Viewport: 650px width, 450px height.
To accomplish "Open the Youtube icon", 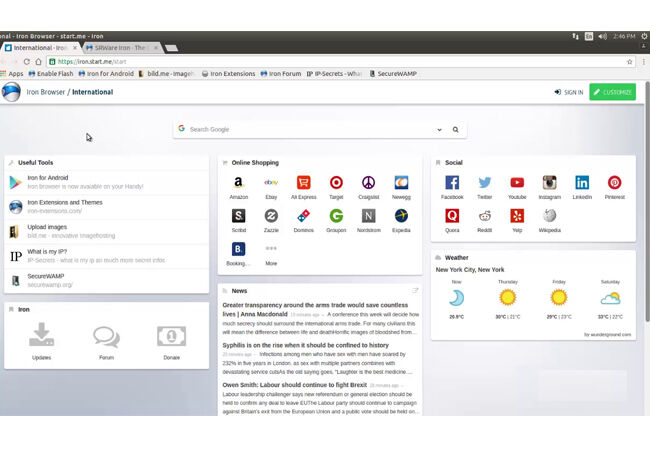I will click(x=517, y=183).
